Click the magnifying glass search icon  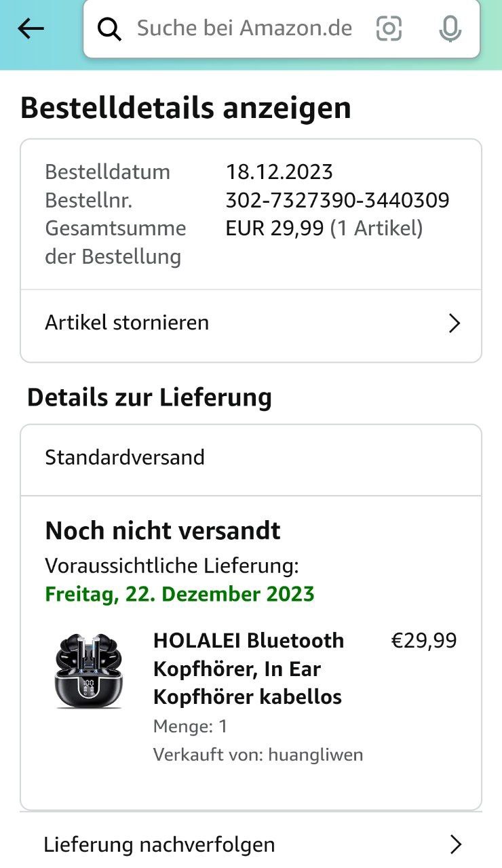pos(109,28)
